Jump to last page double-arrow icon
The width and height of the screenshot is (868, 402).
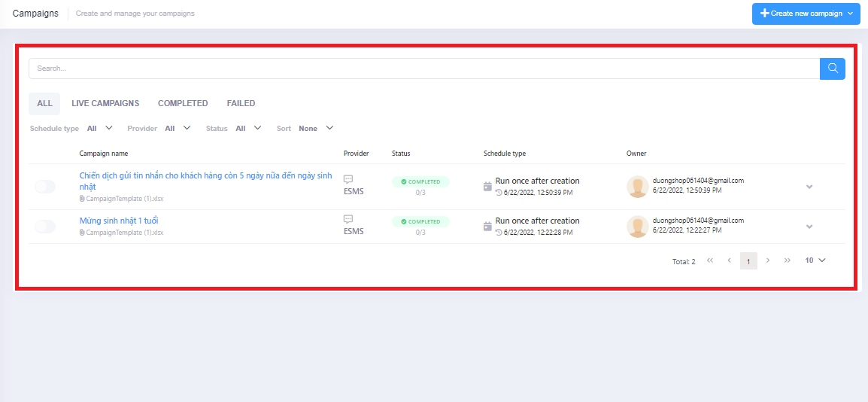(787, 260)
